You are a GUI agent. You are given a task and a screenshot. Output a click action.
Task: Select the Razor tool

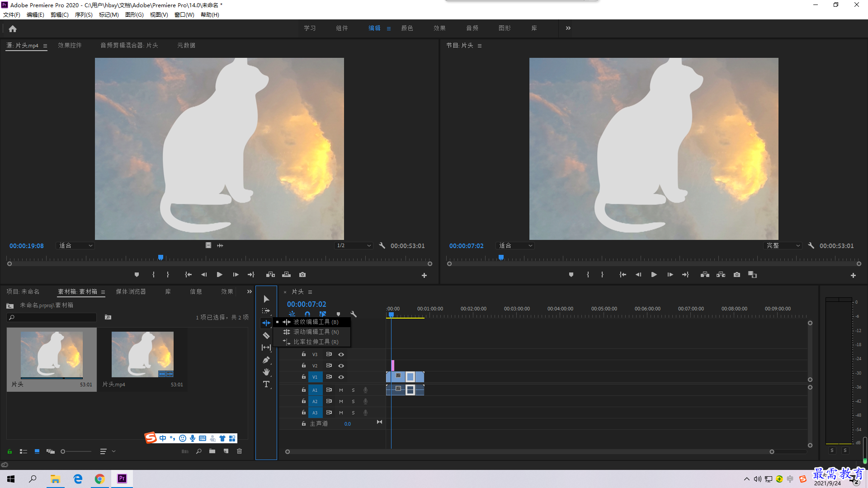pos(266,335)
